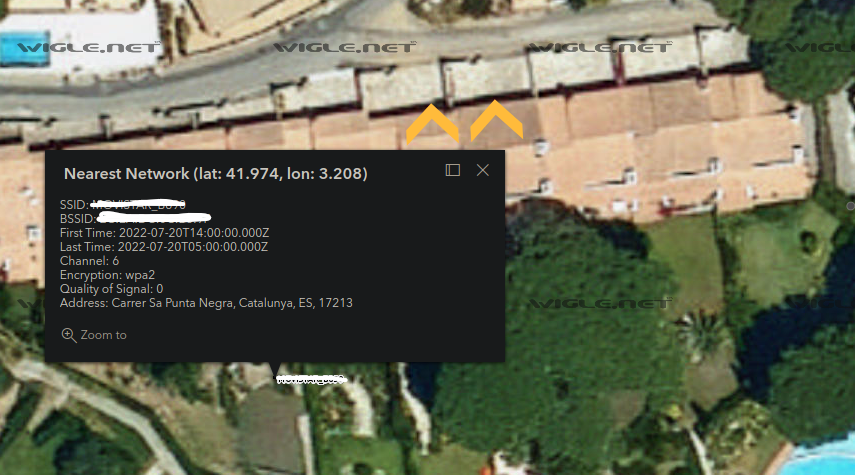Click the Nearest Network popup title

pyautogui.click(x=215, y=173)
